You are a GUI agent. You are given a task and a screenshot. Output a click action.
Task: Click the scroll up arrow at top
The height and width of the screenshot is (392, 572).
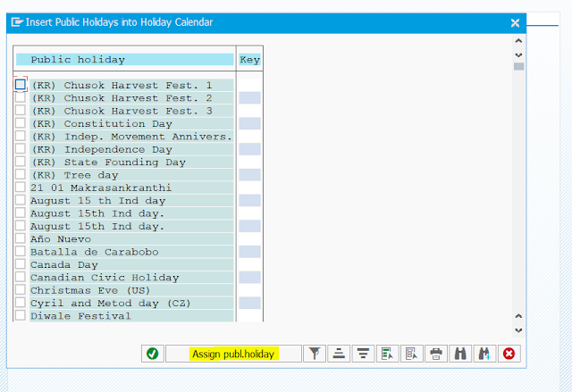tap(518, 40)
